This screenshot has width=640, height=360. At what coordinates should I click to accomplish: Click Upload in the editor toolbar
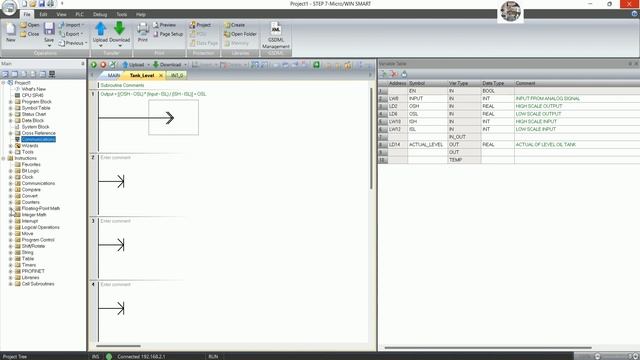[133, 64]
